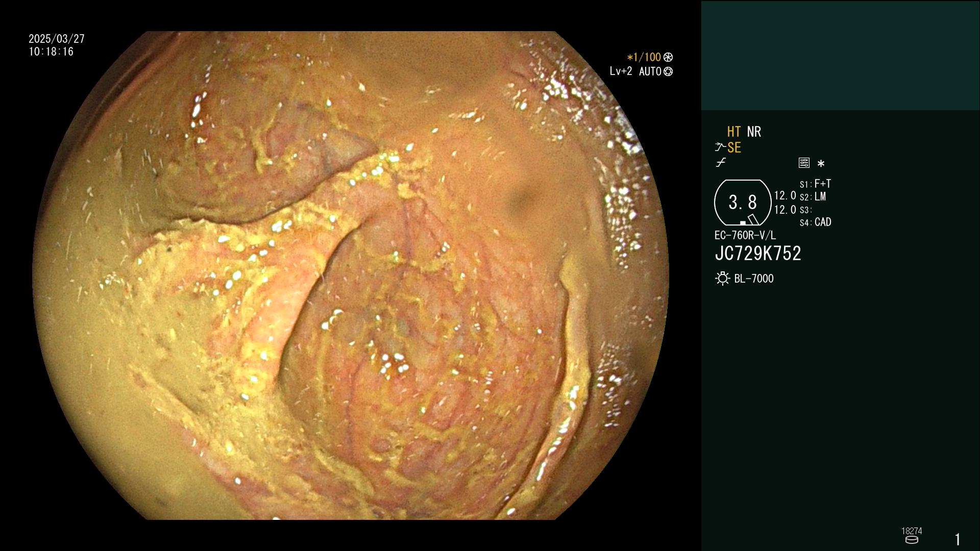Viewport: 980px width, 551px height.
Task: Select the HT indicator
Action: (x=734, y=132)
